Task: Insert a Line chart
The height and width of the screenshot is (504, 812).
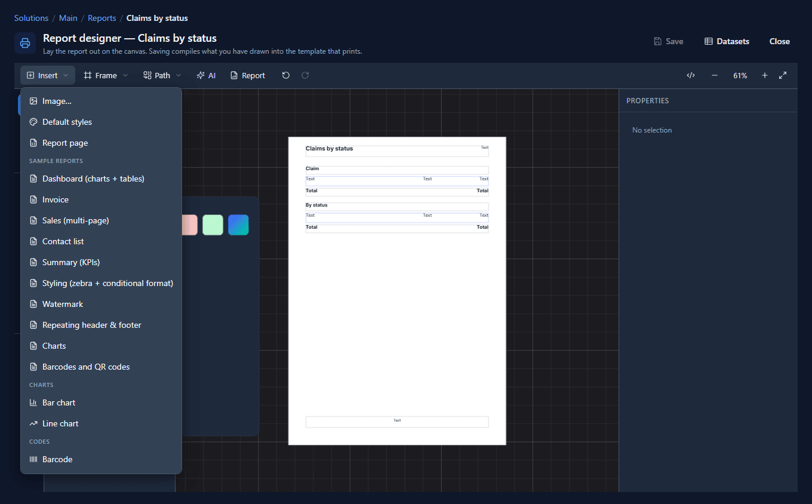Action: (x=101, y=424)
